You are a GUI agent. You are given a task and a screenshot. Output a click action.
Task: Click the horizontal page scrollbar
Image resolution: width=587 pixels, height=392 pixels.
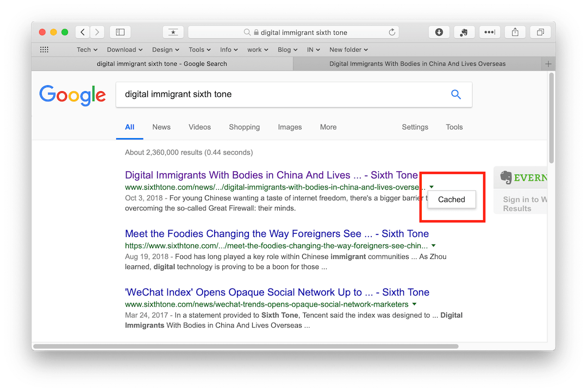pyautogui.click(x=246, y=346)
